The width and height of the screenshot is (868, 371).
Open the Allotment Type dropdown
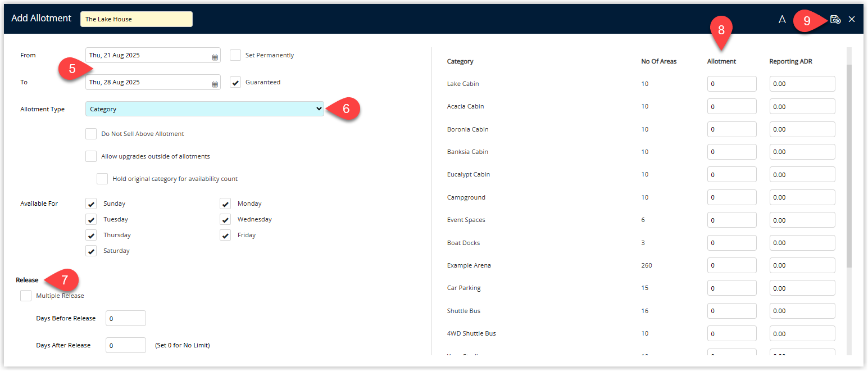point(205,109)
